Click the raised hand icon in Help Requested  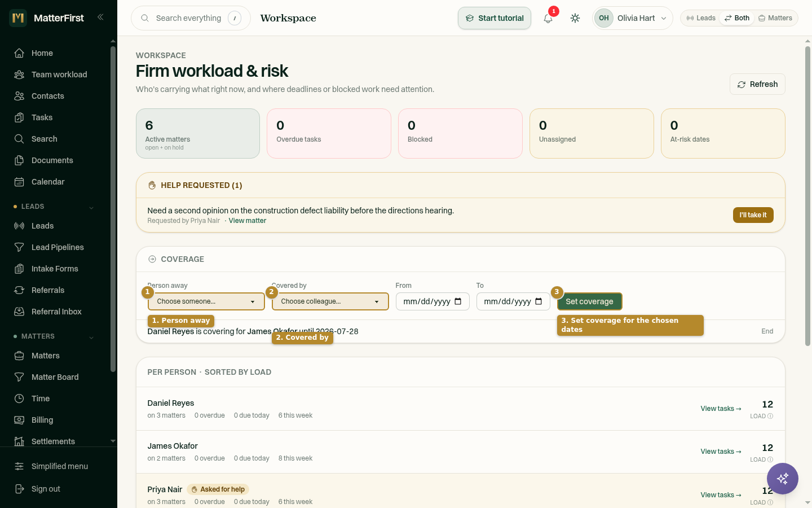tap(152, 185)
